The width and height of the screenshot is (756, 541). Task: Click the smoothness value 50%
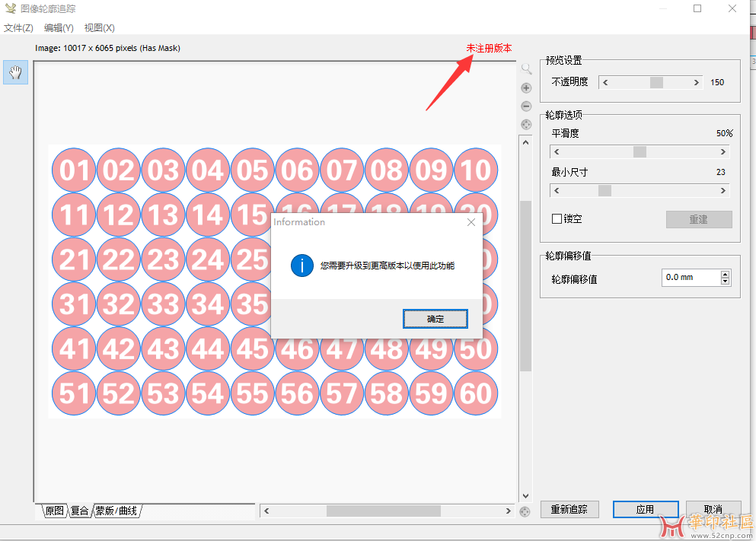724,133
